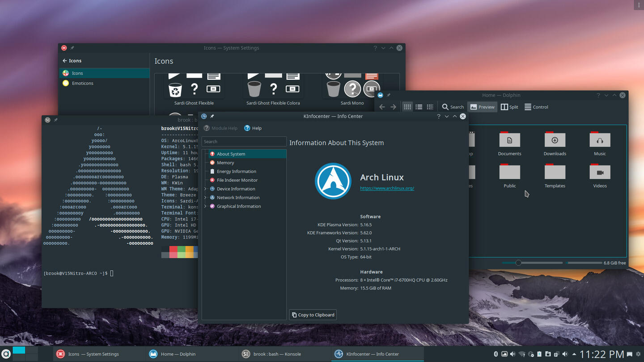Switch to brook : bash — Konsole taskbar entry
644x362 pixels.
285,354
